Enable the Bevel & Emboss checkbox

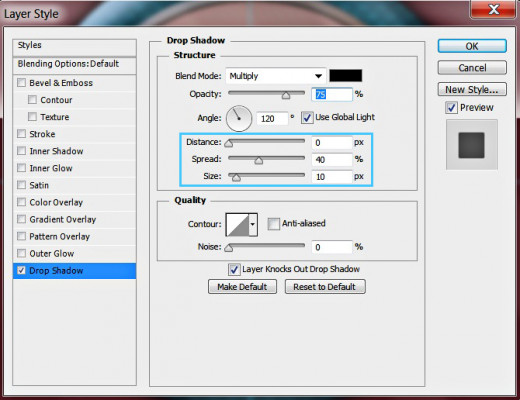pos(22,82)
